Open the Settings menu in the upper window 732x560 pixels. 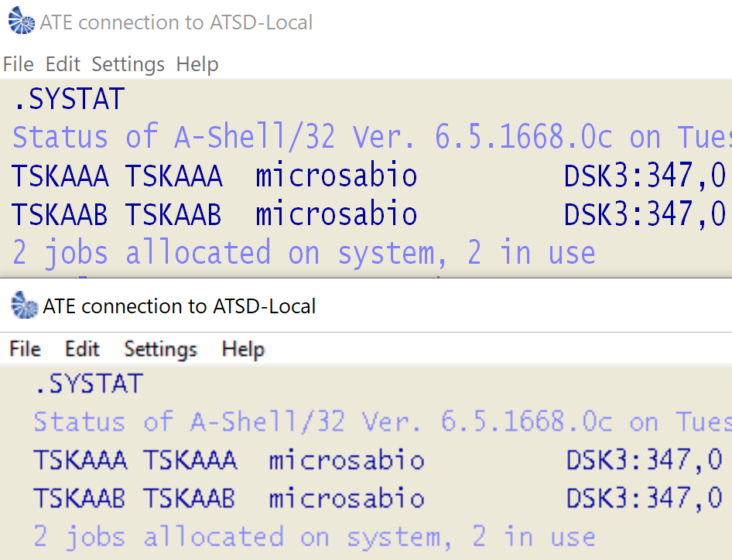128,64
